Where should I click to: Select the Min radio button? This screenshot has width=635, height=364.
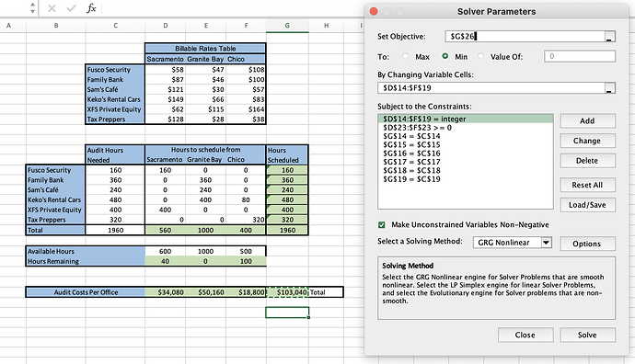445,56
